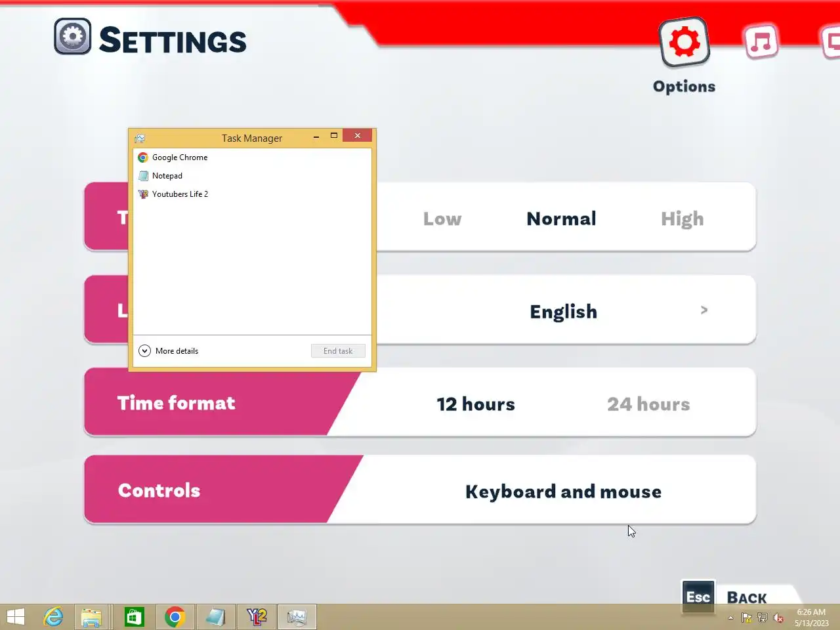
Task: Open the taskbar clock showing 6:26 AM
Action: click(812, 618)
